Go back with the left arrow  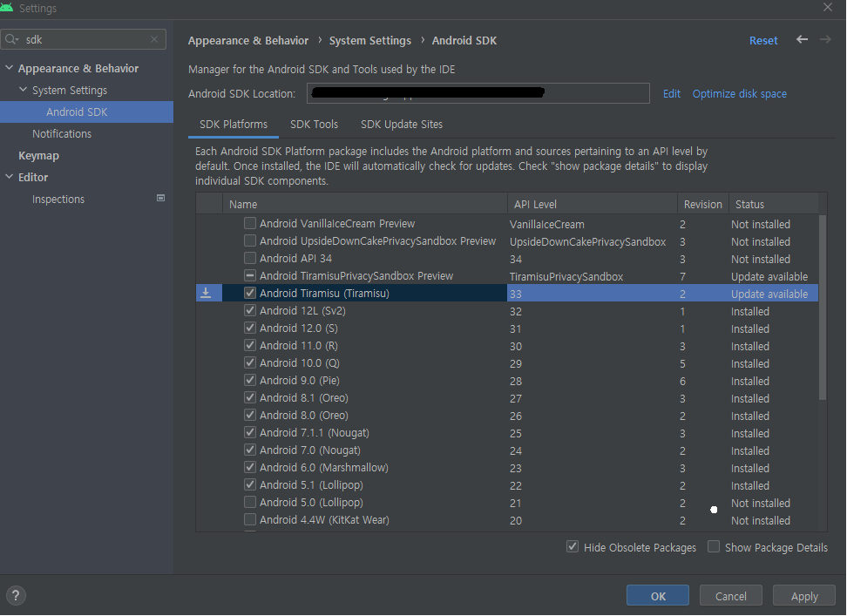pyautogui.click(x=803, y=39)
